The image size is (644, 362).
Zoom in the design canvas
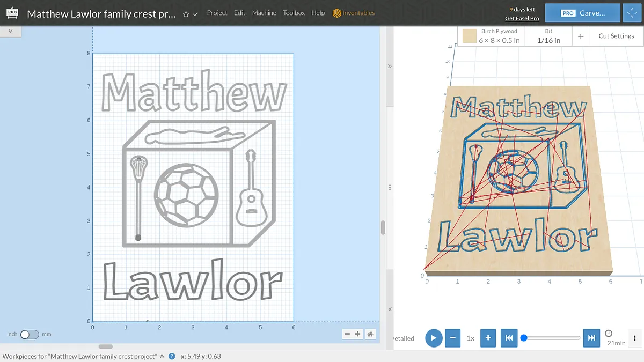(x=358, y=334)
